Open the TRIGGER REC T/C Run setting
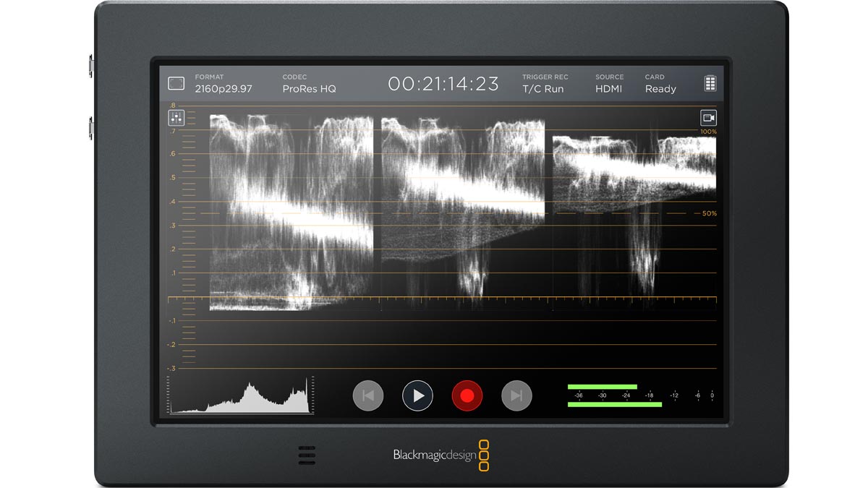This screenshot has width=868, height=488. 545,84
